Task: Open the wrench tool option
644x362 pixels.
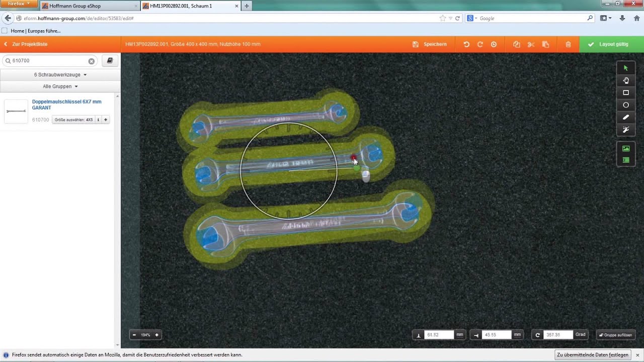Action: (626, 130)
